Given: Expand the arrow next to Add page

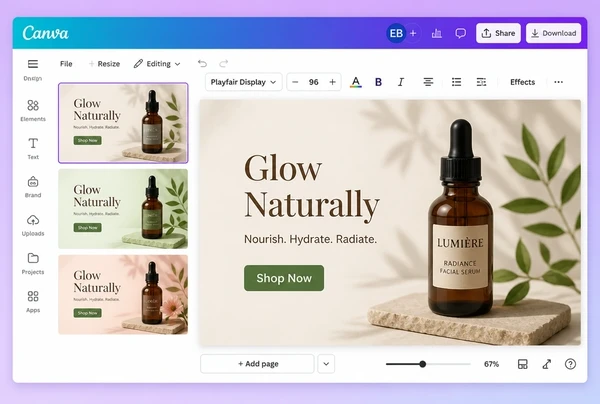Looking at the screenshot, I should pos(326,364).
